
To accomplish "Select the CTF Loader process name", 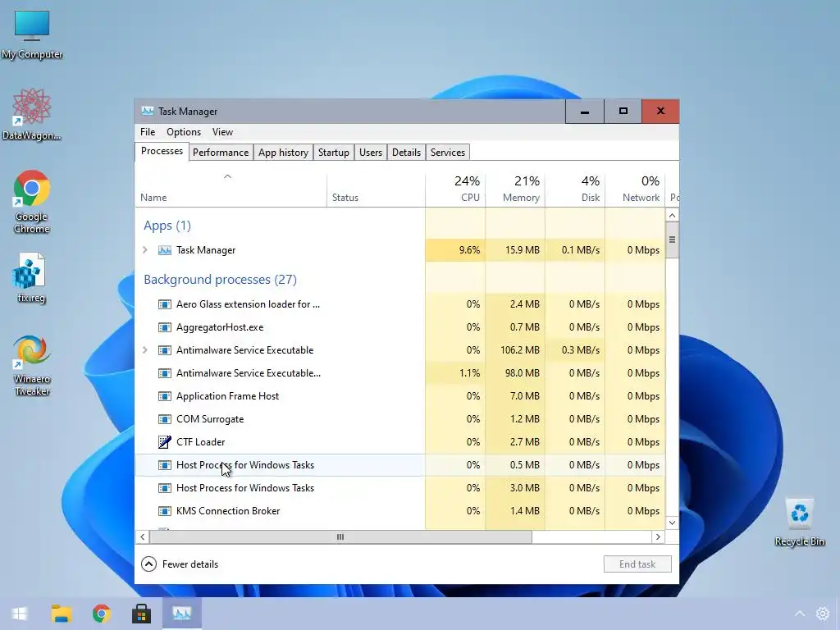I will (200, 442).
